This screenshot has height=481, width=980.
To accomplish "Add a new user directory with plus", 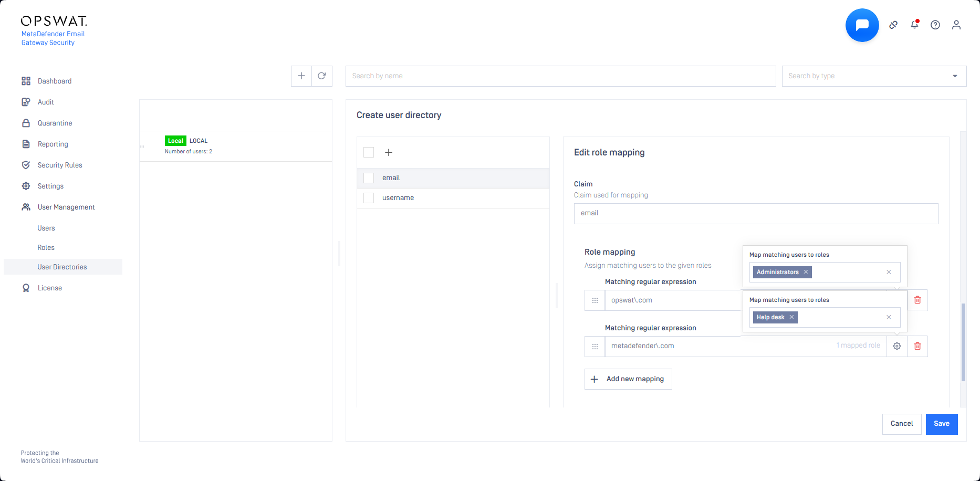I will [301, 76].
